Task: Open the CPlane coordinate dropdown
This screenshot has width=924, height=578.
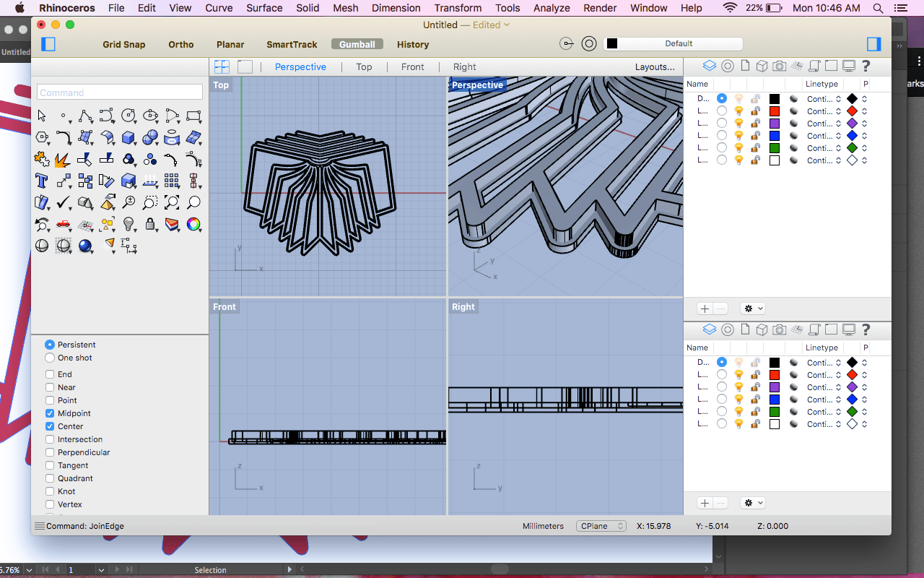Action: pos(601,526)
